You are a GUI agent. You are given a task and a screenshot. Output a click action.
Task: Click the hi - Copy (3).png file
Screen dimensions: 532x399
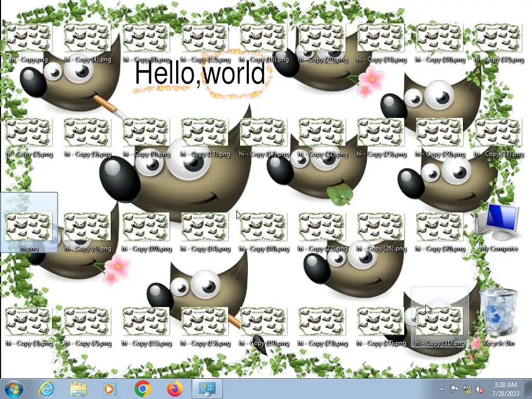pos(29,327)
